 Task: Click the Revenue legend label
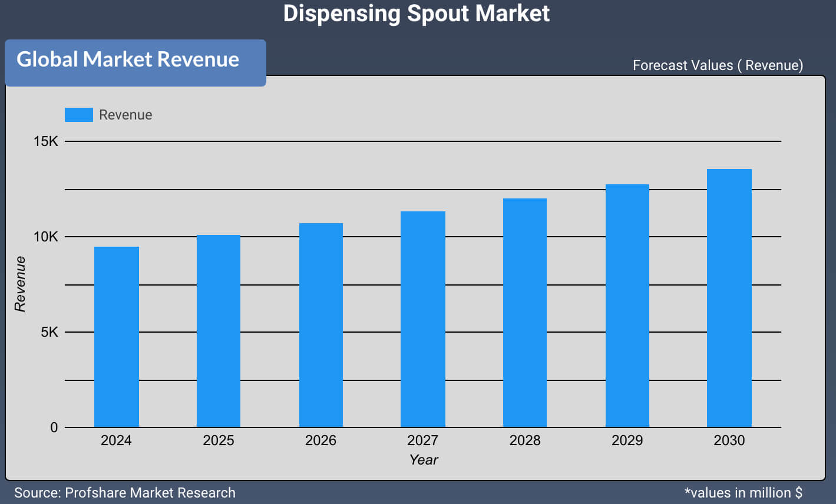125,115
